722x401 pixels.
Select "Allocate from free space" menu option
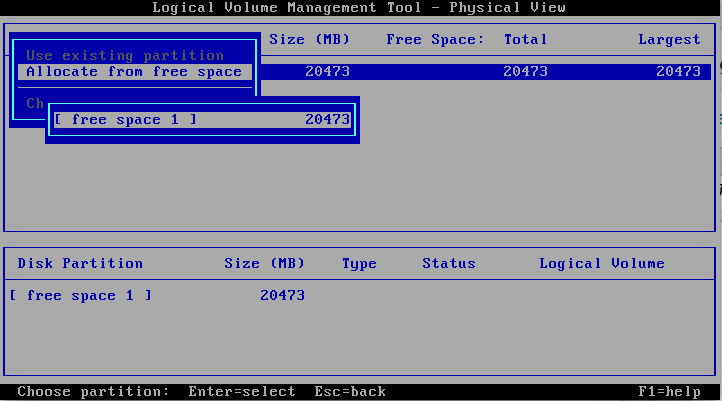(x=134, y=72)
